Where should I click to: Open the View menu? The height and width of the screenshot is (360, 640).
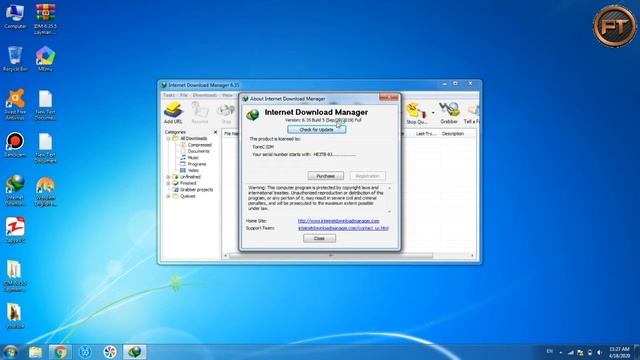tap(227, 95)
